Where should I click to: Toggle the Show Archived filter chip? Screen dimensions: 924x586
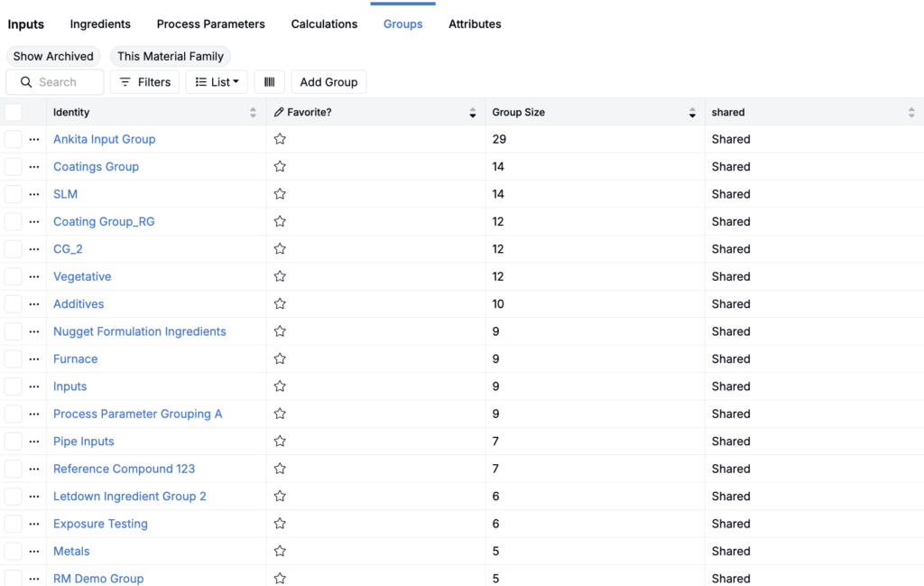coord(53,56)
